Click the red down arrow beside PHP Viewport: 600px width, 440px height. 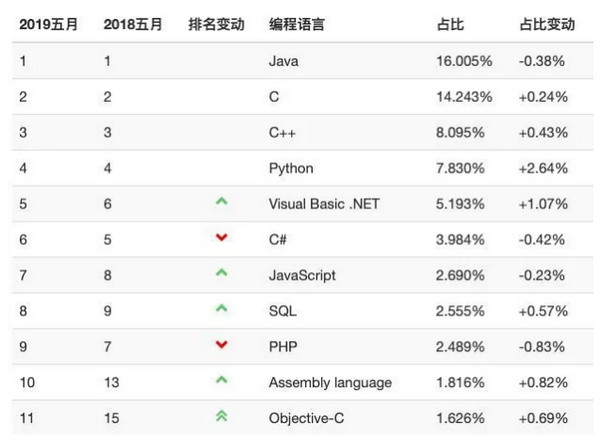(x=222, y=346)
